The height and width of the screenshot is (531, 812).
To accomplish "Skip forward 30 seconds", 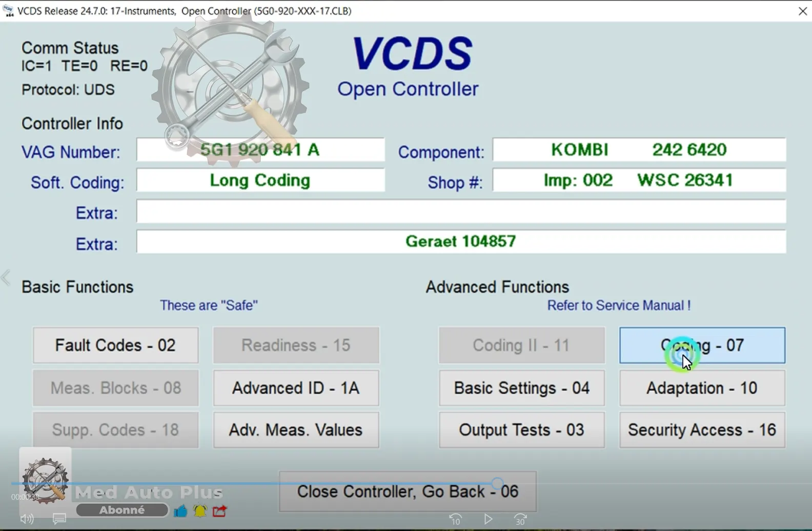I will pos(520,519).
